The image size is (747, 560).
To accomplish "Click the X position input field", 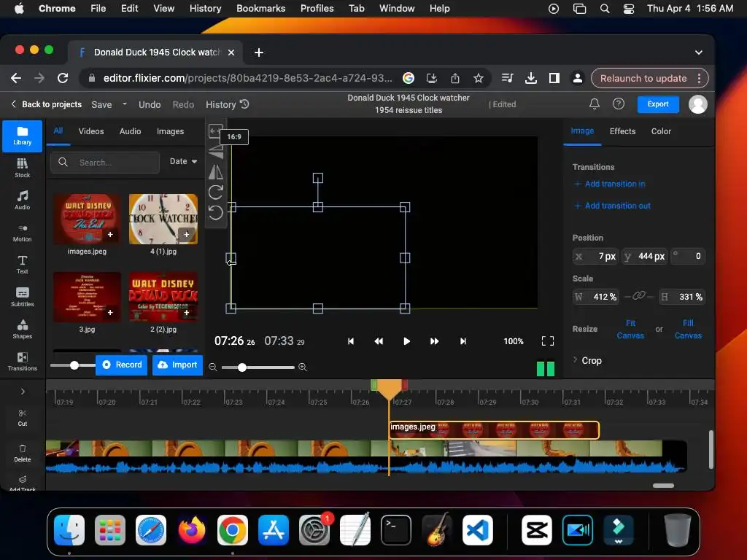I will 595,256.
